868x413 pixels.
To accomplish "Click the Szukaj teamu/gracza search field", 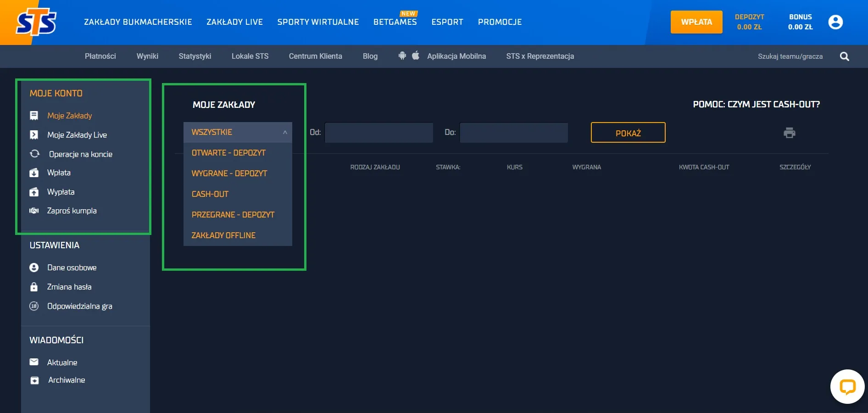I will click(x=790, y=56).
